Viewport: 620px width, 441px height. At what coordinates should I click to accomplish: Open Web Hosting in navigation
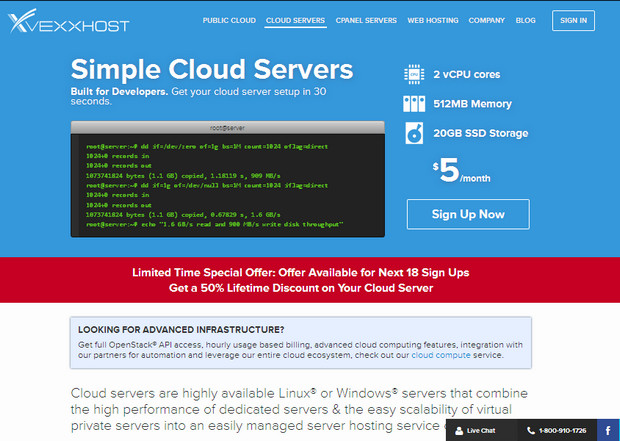tap(433, 21)
